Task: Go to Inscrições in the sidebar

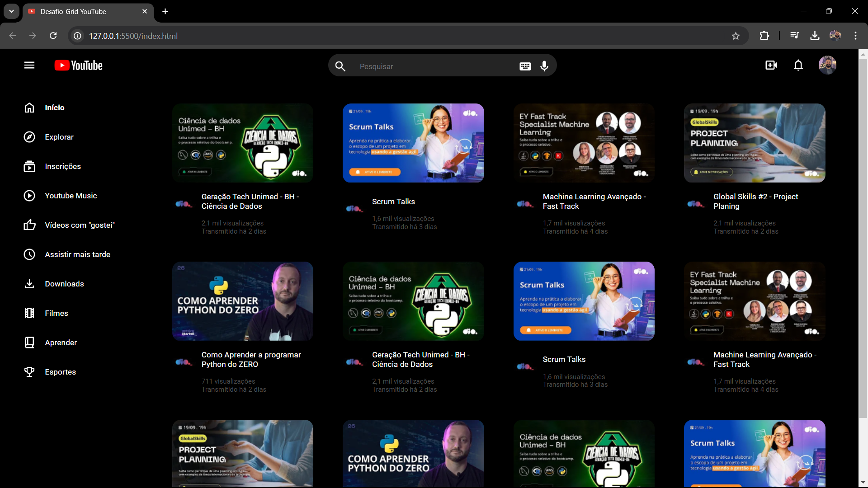Action: [x=62, y=166]
